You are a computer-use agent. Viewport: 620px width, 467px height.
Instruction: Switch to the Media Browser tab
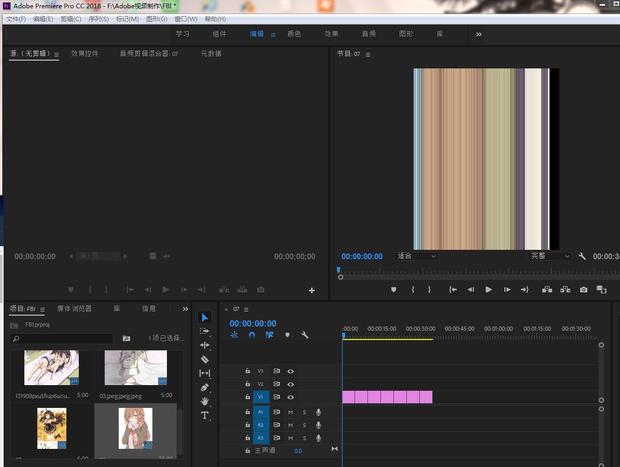pos(74,308)
